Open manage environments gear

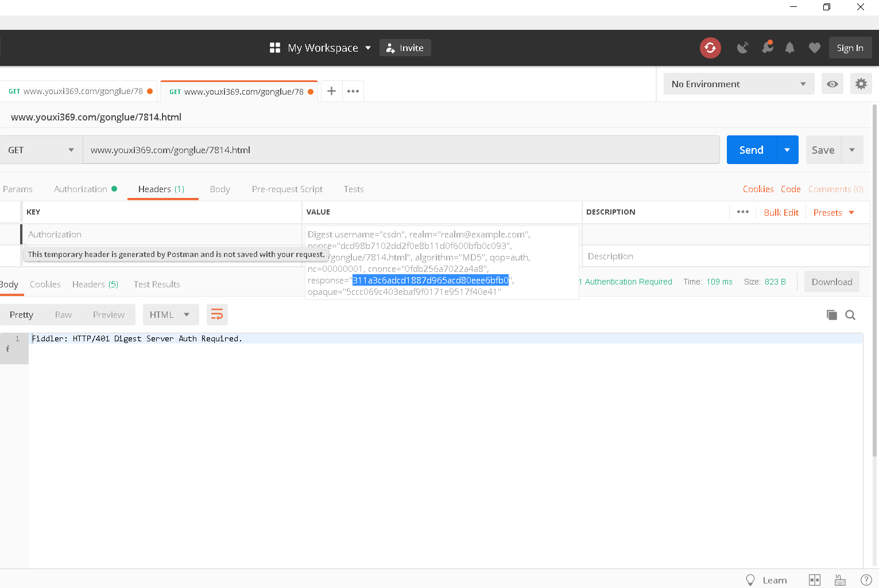click(x=861, y=84)
